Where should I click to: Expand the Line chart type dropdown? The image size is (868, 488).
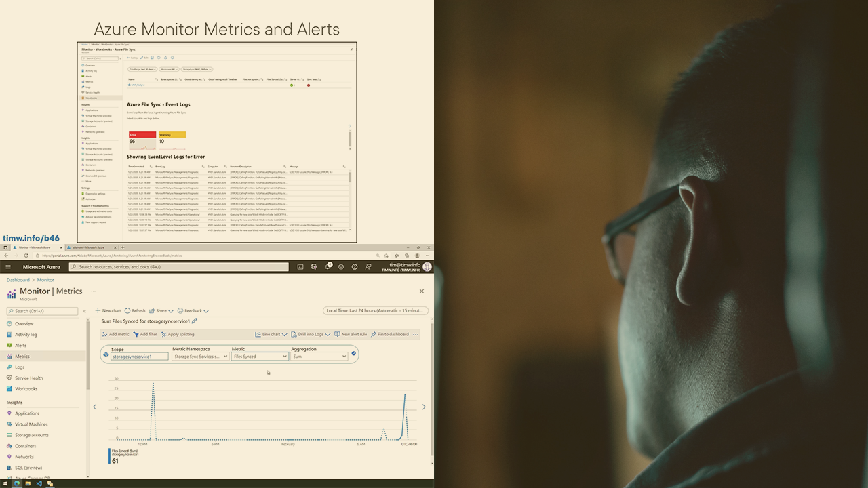[x=271, y=334]
